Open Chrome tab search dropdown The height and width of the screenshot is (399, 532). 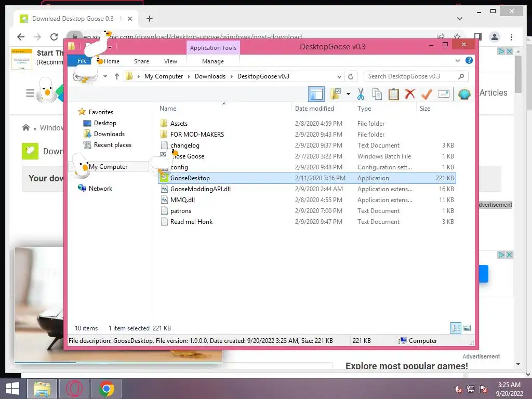460,19
